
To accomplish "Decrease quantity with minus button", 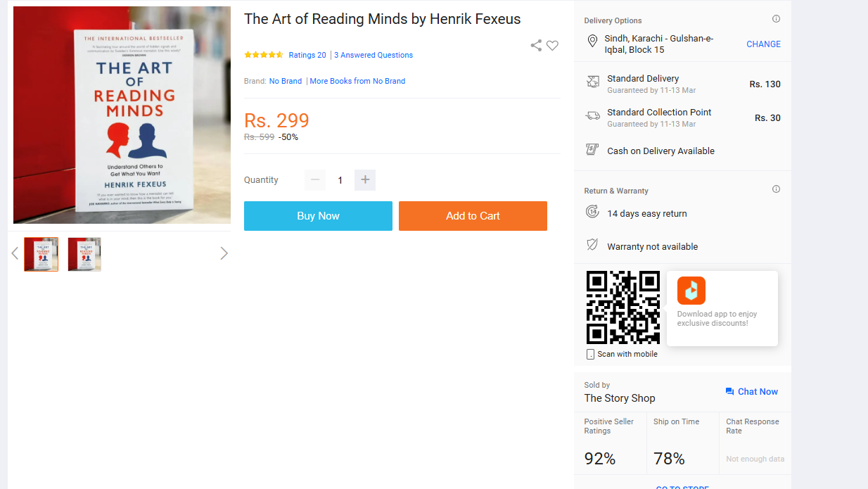I will [315, 180].
